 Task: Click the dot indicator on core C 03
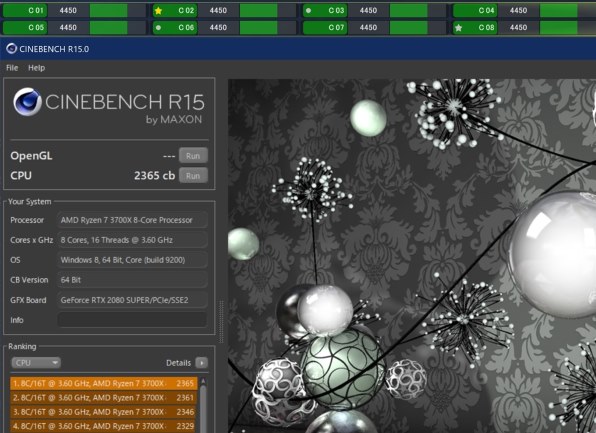coord(309,11)
